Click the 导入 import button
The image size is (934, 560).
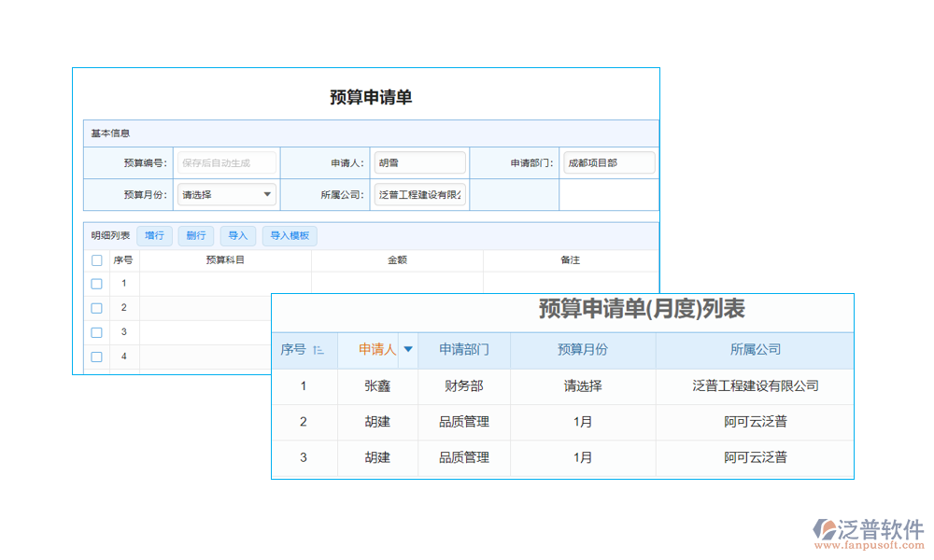pyautogui.click(x=237, y=235)
